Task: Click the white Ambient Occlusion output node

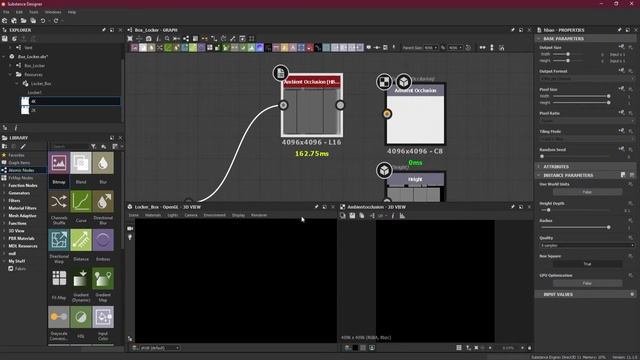Action: (x=416, y=114)
